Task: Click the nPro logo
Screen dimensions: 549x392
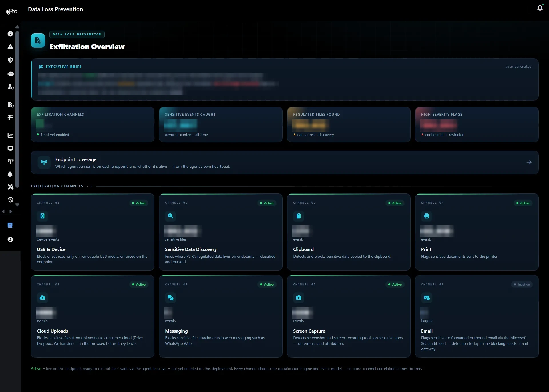Action: 11,11
